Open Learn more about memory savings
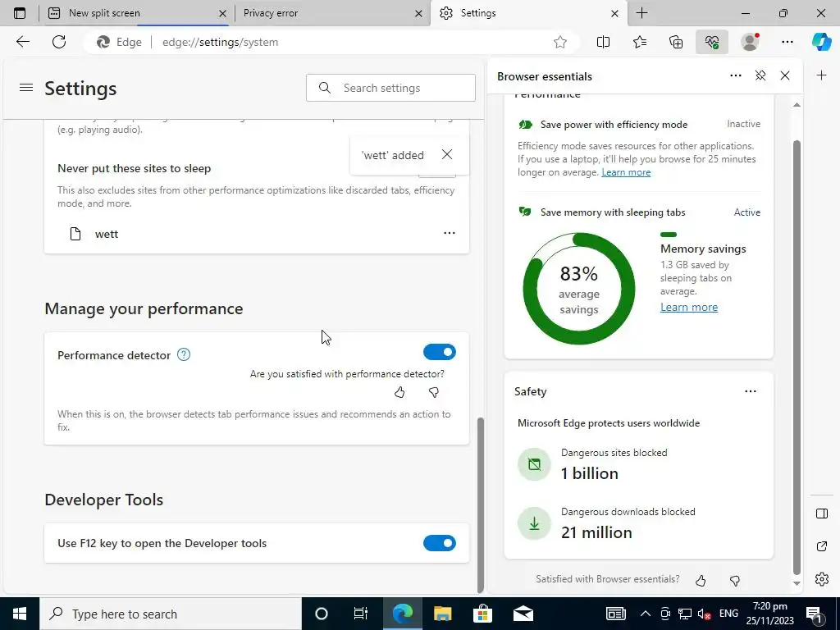This screenshot has width=840, height=630. [x=689, y=307]
